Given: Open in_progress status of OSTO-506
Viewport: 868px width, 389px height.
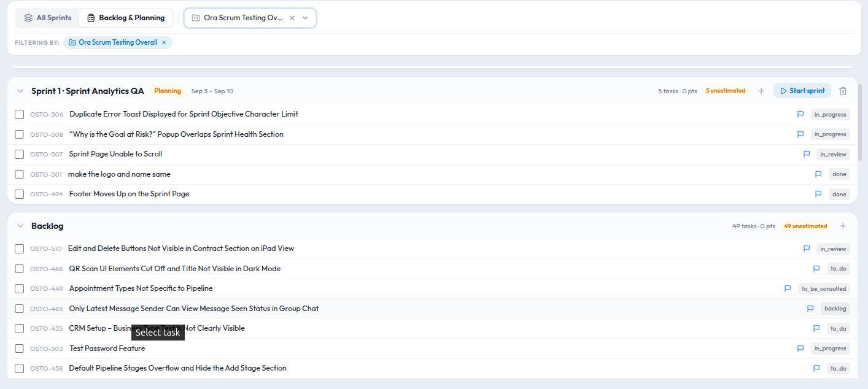Looking at the screenshot, I should [830, 114].
